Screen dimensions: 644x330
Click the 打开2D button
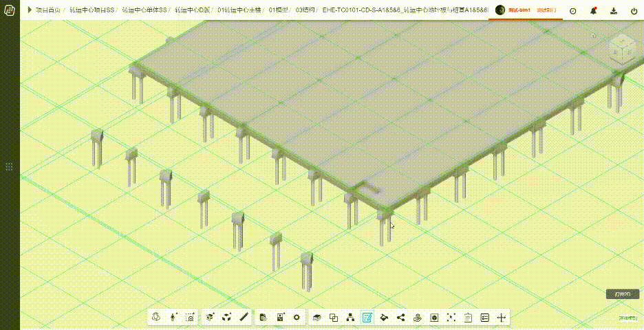tap(621, 294)
